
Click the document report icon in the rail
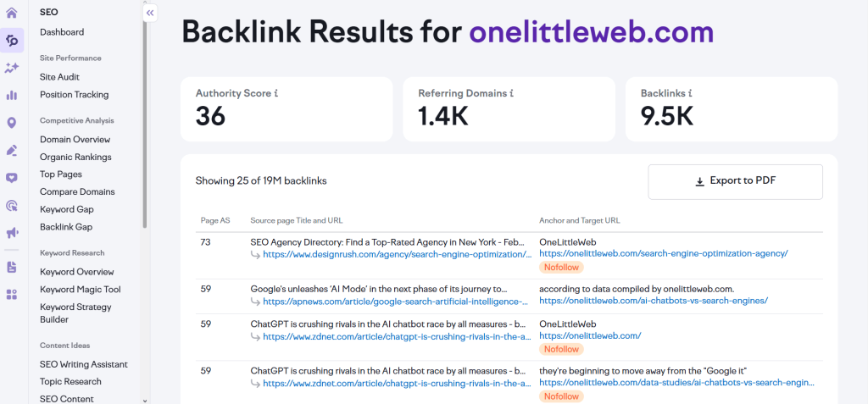(12, 268)
